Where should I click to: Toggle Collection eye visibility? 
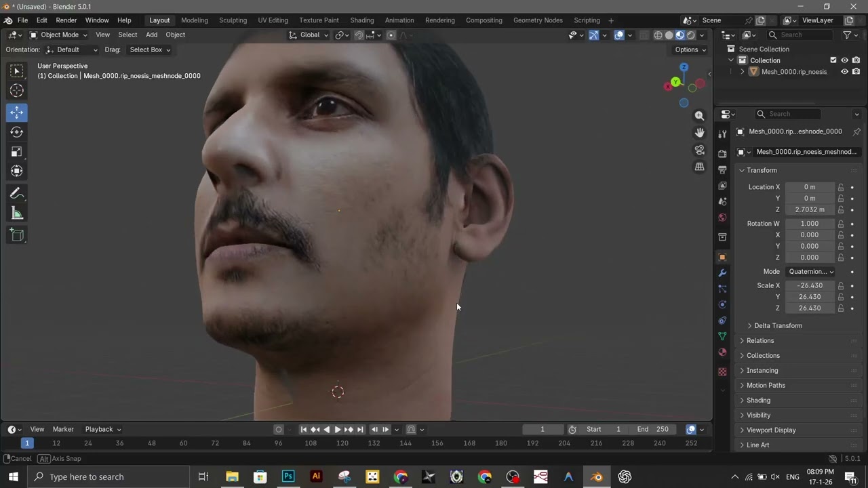click(x=844, y=60)
